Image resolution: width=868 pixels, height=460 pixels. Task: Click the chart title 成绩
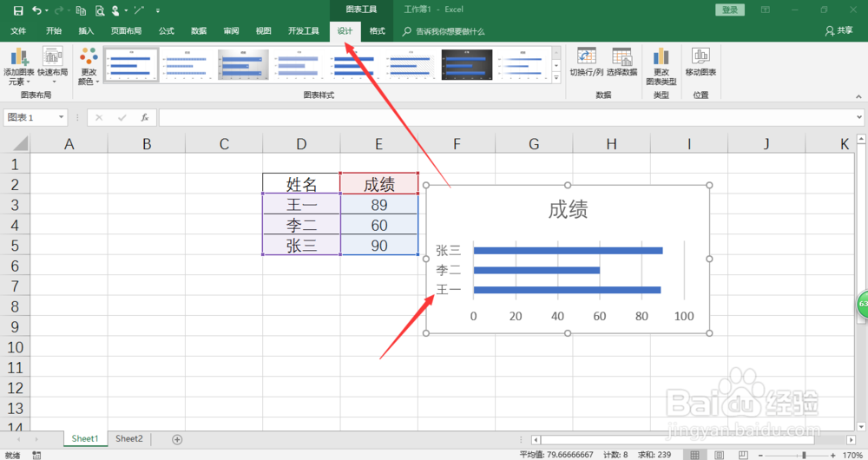568,210
